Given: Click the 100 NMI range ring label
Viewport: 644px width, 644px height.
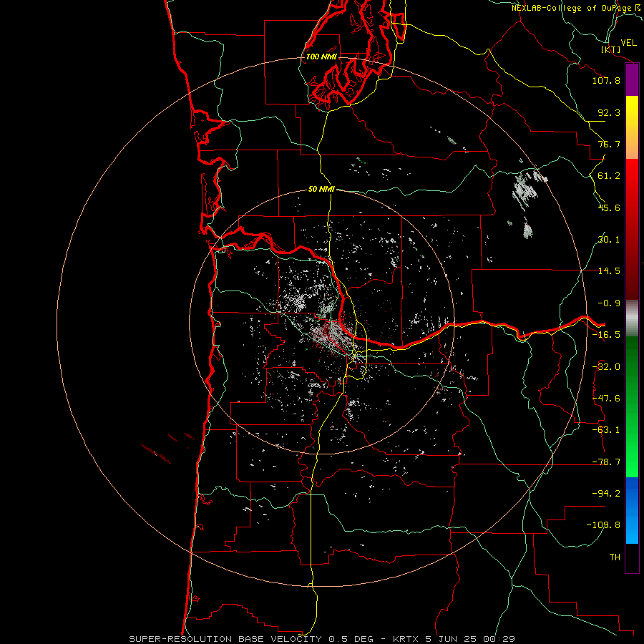Looking at the screenshot, I should (x=321, y=57).
